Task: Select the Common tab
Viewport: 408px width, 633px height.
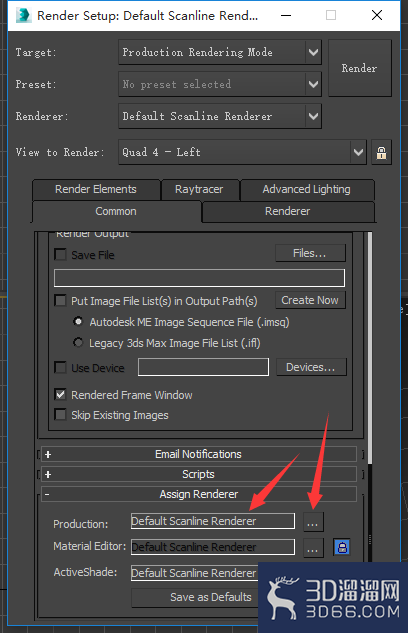Action: click(116, 212)
